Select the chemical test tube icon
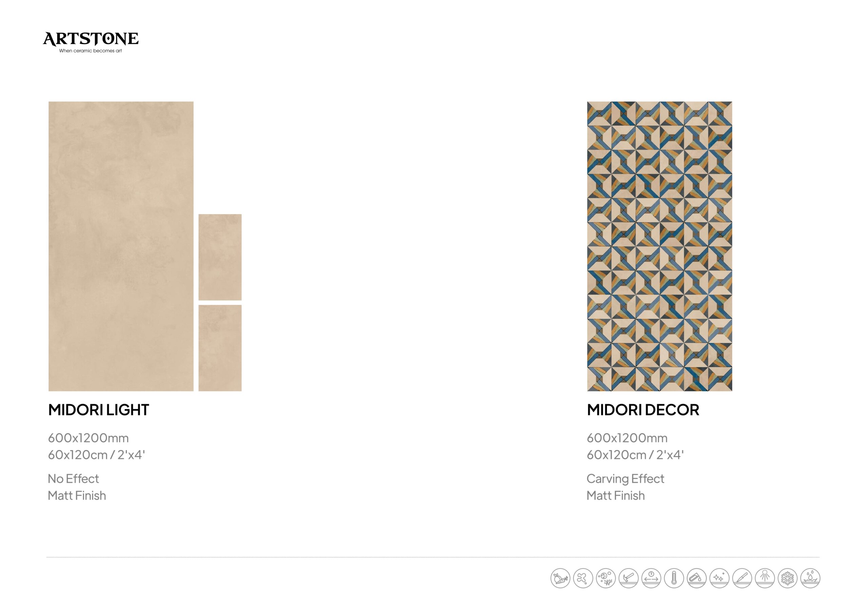The width and height of the screenshot is (868, 613). point(697,578)
